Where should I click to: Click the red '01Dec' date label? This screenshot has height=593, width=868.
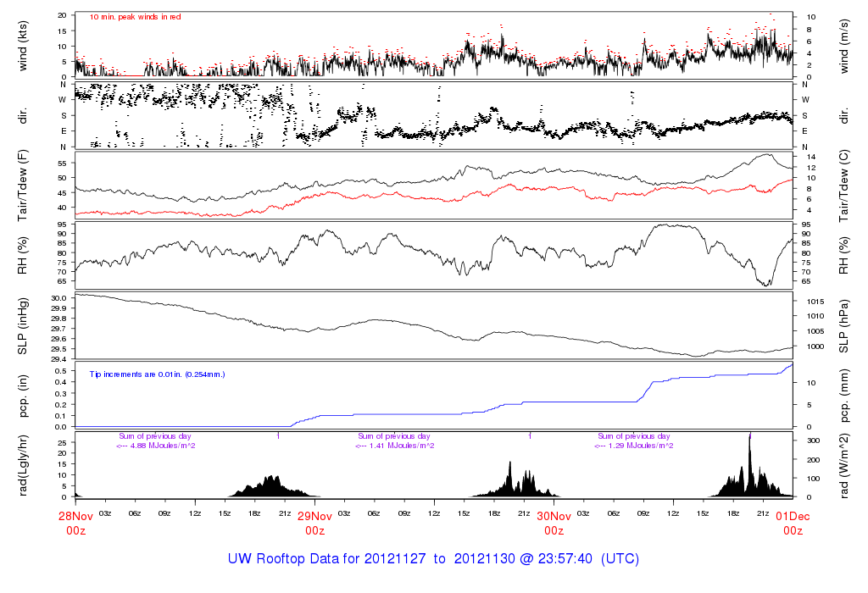click(793, 517)
